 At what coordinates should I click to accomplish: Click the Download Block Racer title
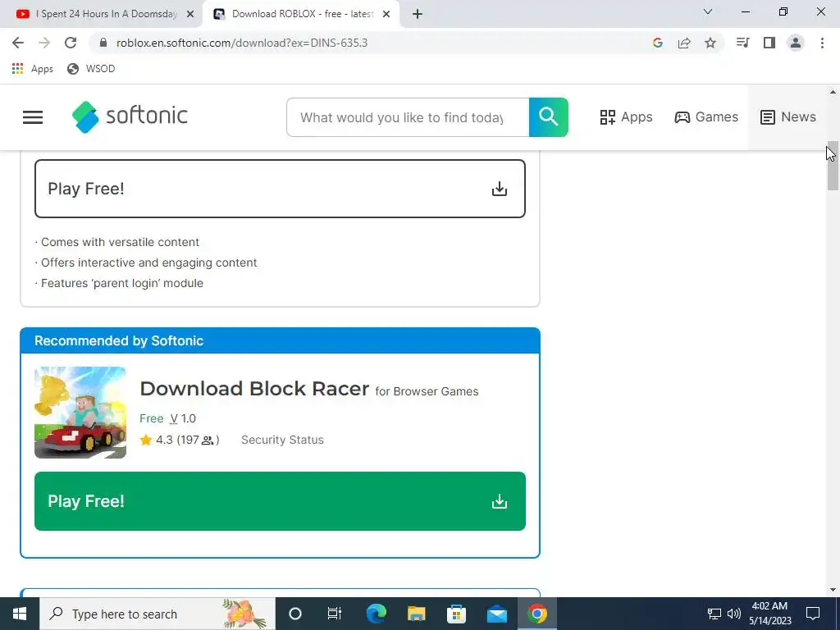point(254,388)
